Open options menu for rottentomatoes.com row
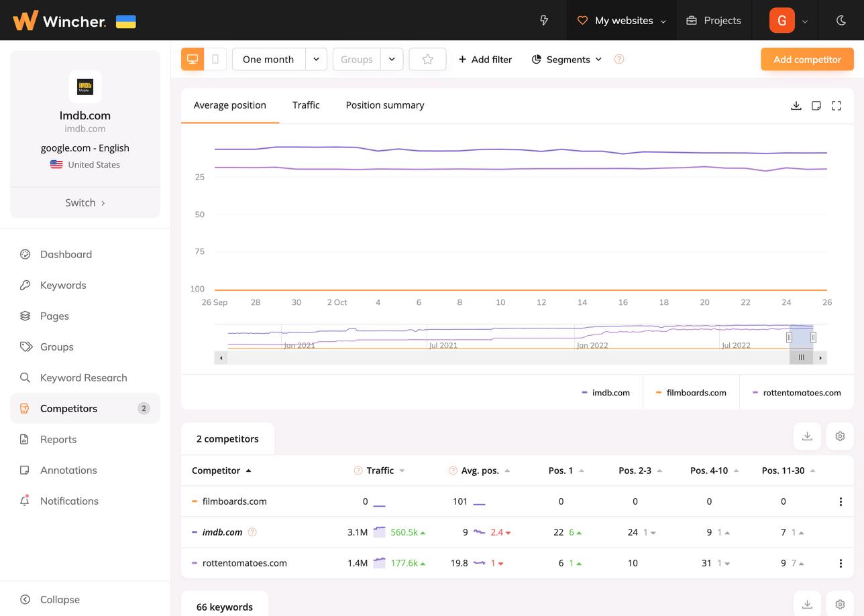The image size is (864, 616). 840,563
